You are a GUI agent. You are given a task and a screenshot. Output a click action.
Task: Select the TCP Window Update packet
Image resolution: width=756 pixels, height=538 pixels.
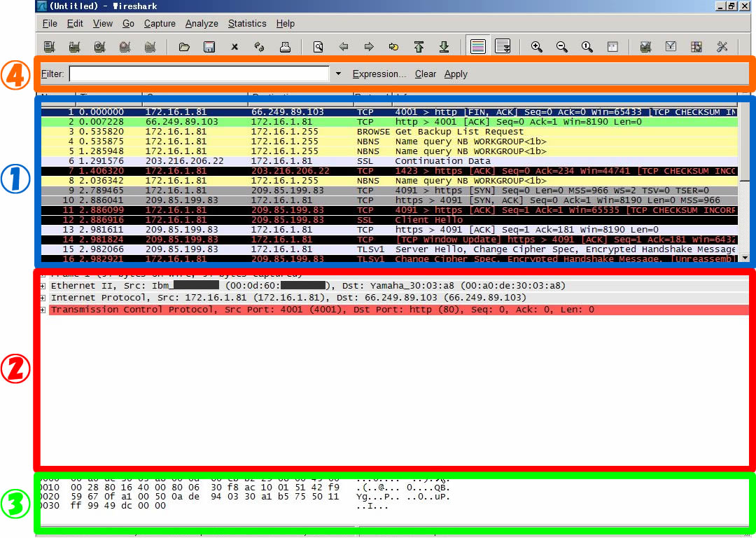[x=389, y=240]
